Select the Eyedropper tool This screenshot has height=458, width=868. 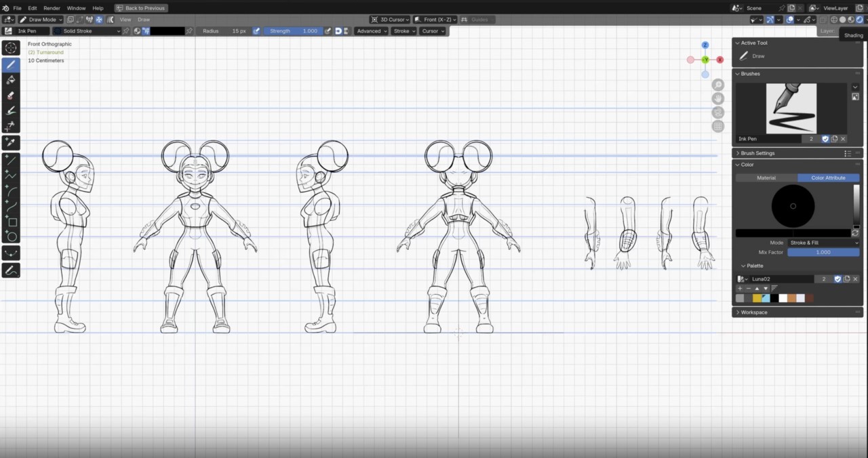tap(10, 142)
